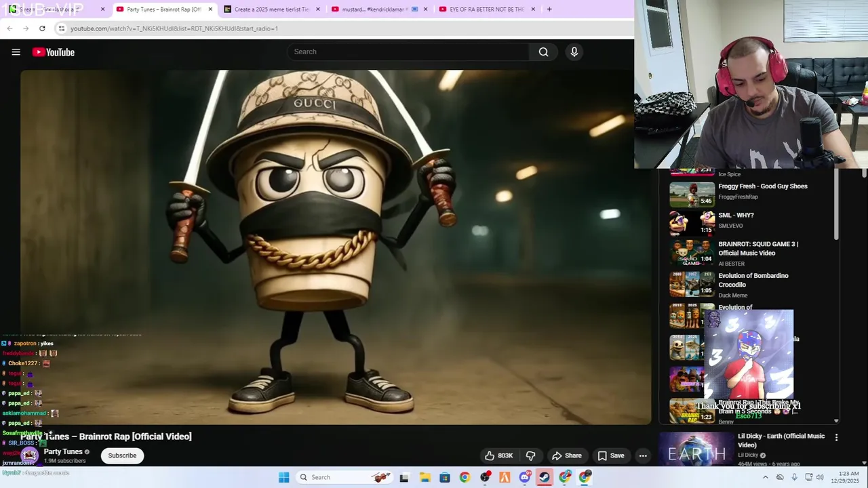The height and width of the screenshot is (488, 868).
Task: Click the Windows taskbar Search box
Action: (344, 477)
